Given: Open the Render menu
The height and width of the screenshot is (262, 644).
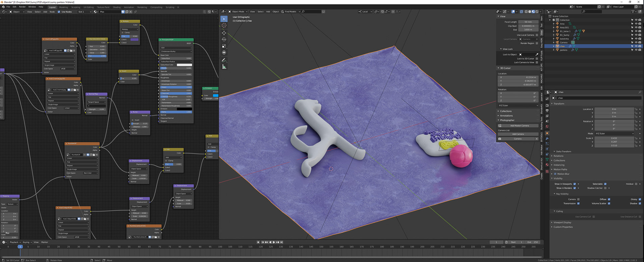Looking at the screenshot, I should (22, 7).
